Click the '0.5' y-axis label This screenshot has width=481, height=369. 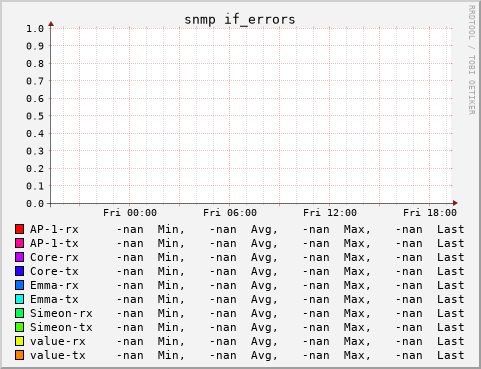35,116
